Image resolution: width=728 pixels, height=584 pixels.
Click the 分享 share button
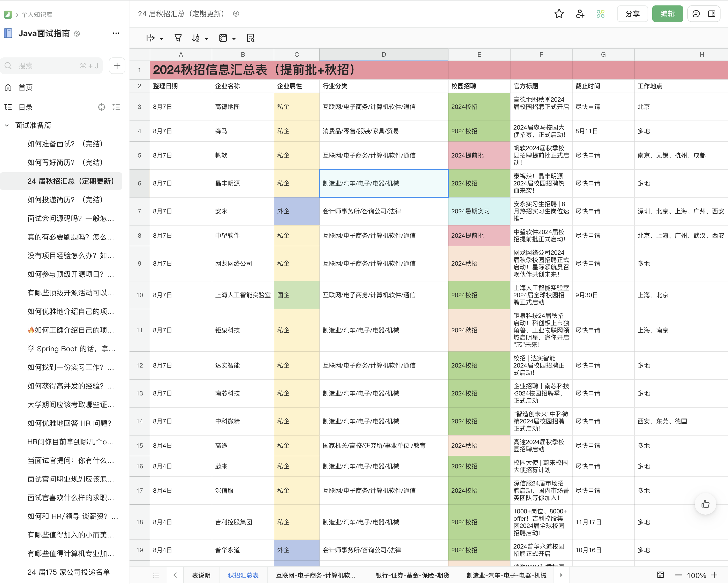(632, 14)
